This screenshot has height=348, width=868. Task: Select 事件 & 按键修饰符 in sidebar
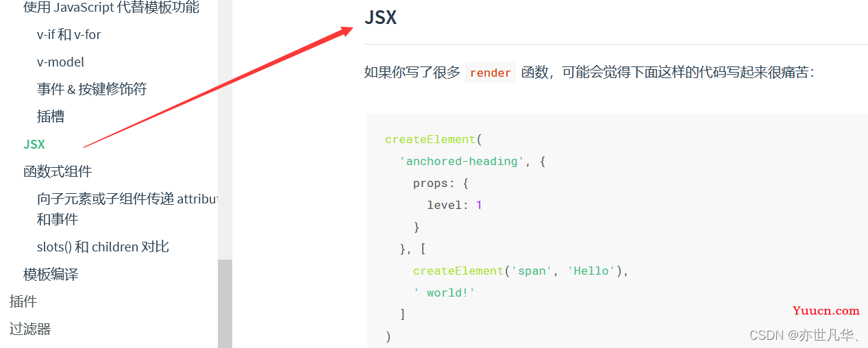pyautogui.click(x=92, y=89)
